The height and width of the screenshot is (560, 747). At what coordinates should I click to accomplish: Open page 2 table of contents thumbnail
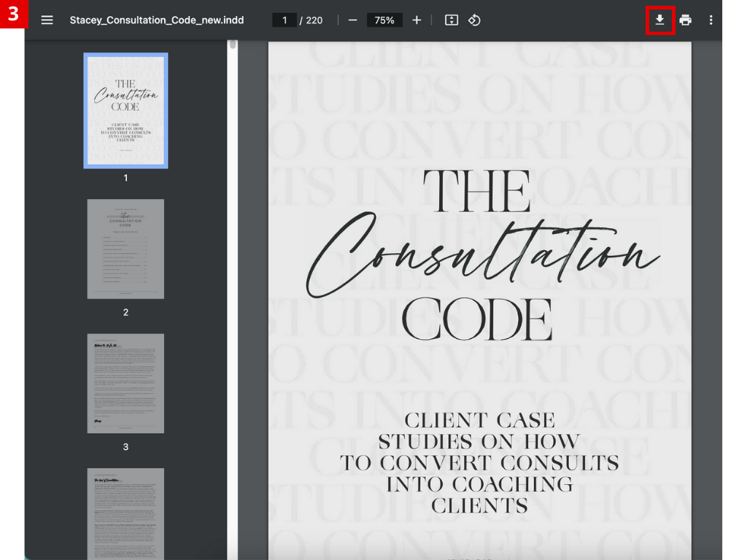tap(125, 249)
